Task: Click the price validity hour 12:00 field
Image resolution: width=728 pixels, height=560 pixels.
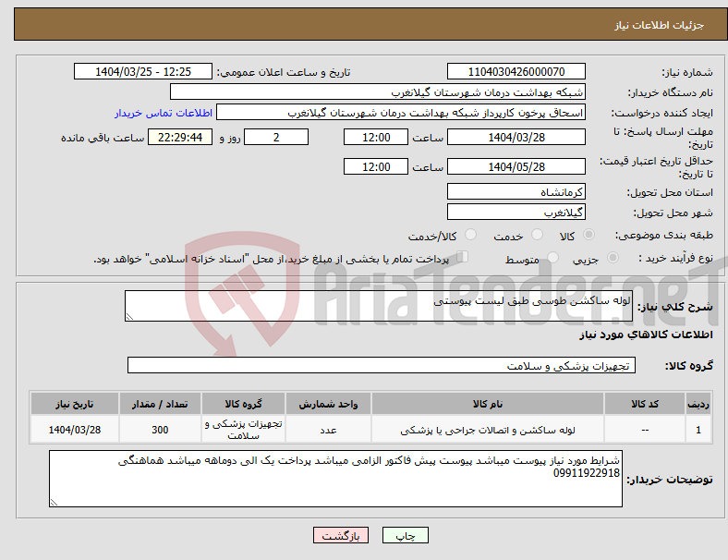Action: coord(376,166)
